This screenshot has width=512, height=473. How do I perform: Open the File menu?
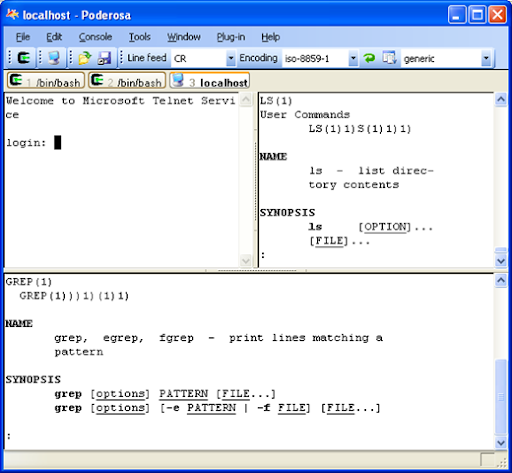pos(23,37)
